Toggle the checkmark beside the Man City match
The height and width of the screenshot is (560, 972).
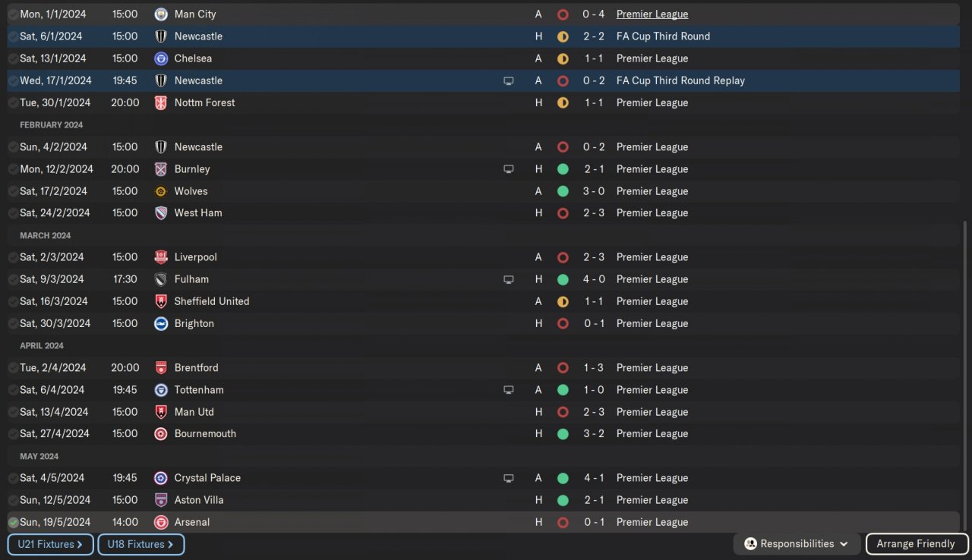13,14
